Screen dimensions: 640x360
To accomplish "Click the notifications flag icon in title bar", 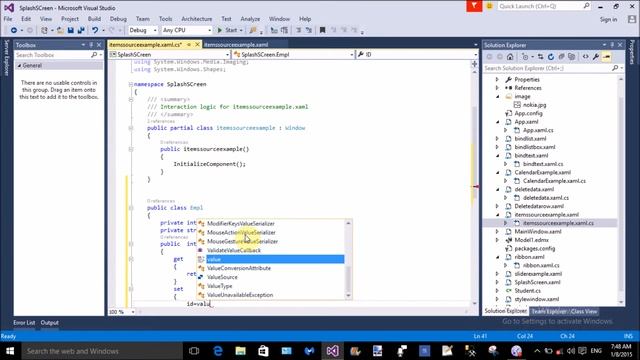I will [474, 6].
